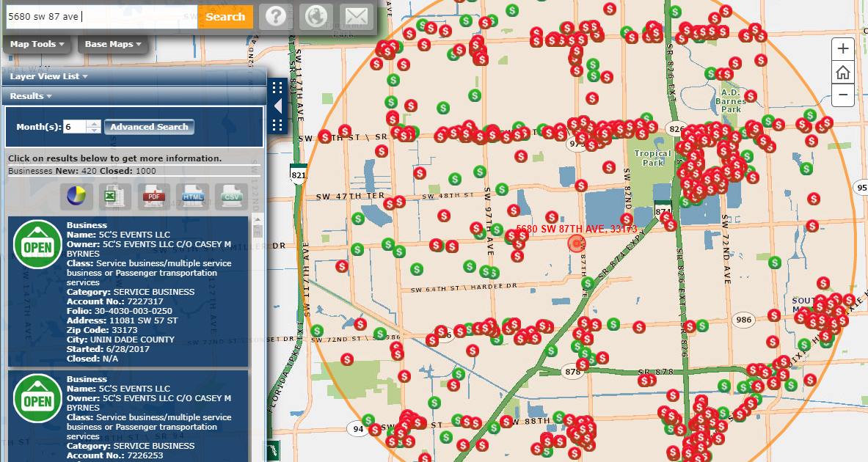Collapse the Results panel header

[x=30, y=96]
